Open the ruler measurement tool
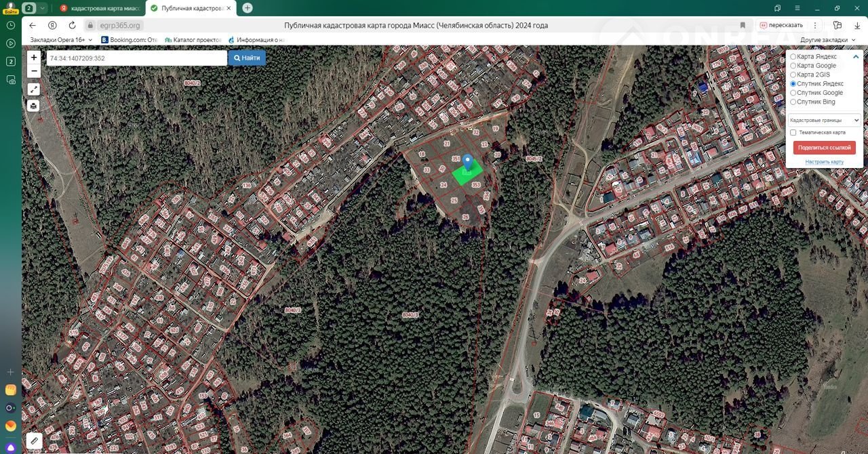The image size is (868, 454). (x=34, y=441)
